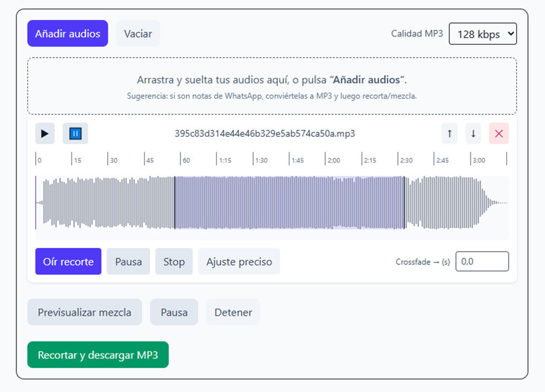Click the Añadir audios button
This screenshot has width=545, height=392.
(x=67, y=33)
